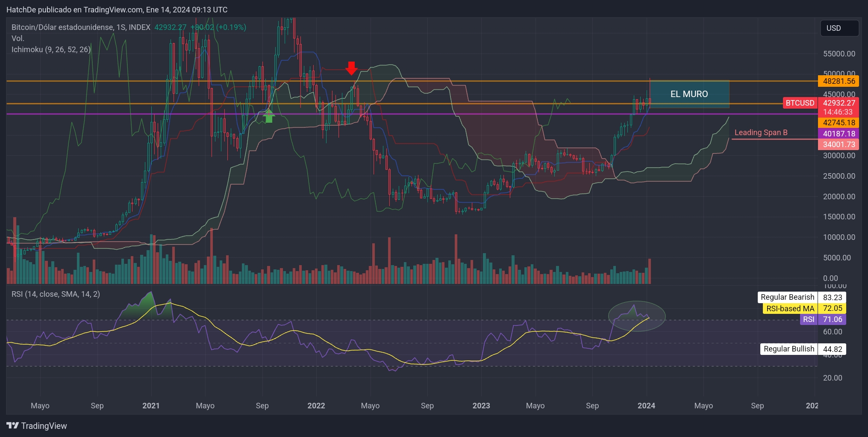Click the orange 48281.56 price label

coord(839,81)
